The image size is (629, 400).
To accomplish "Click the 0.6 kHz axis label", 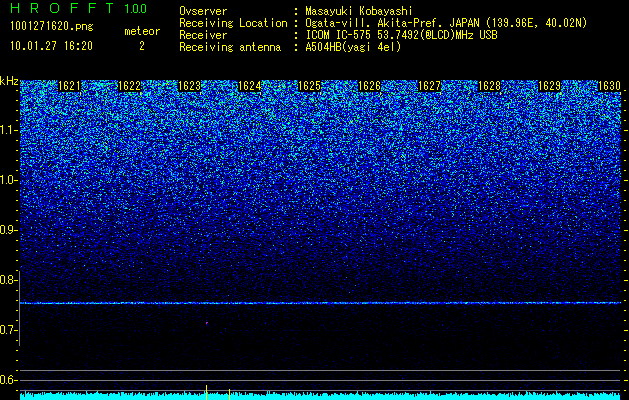I will 8,380.
